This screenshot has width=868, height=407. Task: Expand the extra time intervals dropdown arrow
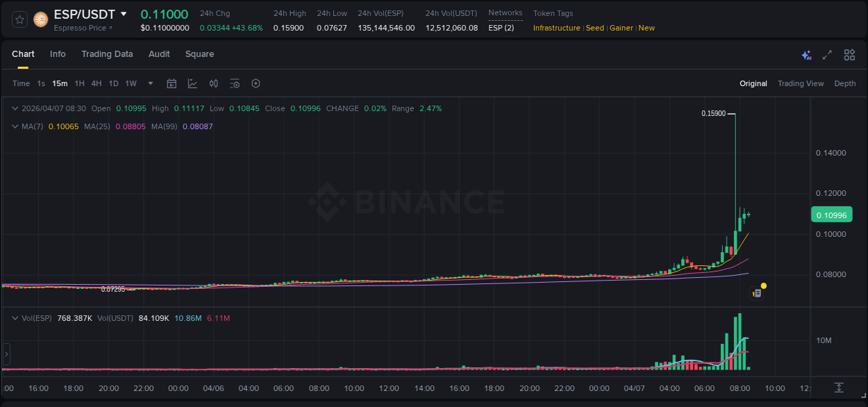pyautogui.click(x=149, y=83)
